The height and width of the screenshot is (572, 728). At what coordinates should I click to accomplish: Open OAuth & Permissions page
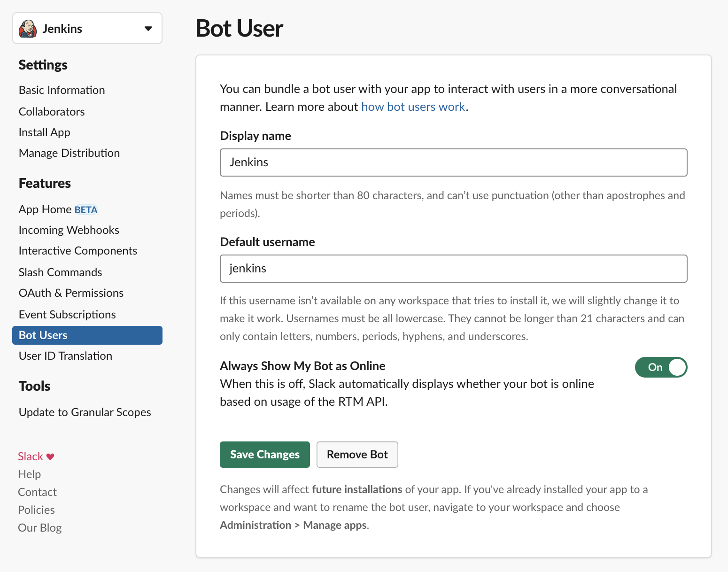pyautogui.click(x=71, y=293)
